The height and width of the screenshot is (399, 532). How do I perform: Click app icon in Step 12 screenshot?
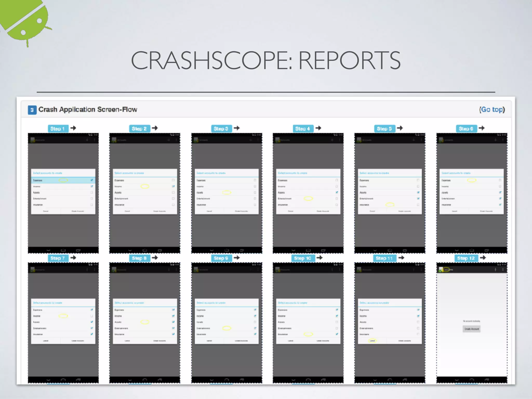[x=441, y=270]
